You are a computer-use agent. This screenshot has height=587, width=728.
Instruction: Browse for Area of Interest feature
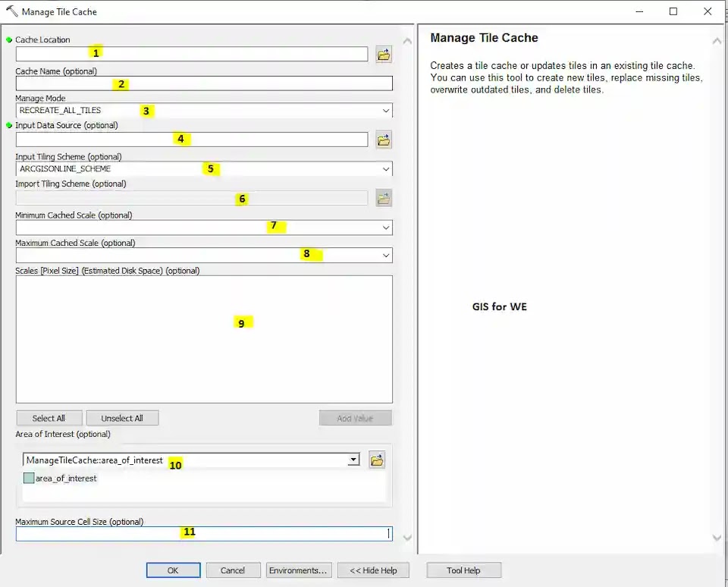tap(377, 460)
